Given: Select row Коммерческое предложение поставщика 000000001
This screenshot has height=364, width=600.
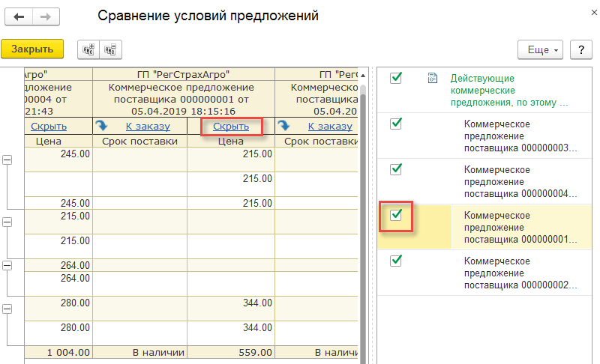Looking at the screenshot, I should [x=484, y=227].
